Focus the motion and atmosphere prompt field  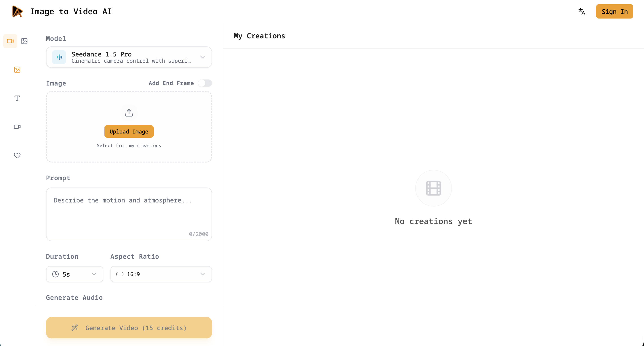pyautogui.click(x=129, y=214)
